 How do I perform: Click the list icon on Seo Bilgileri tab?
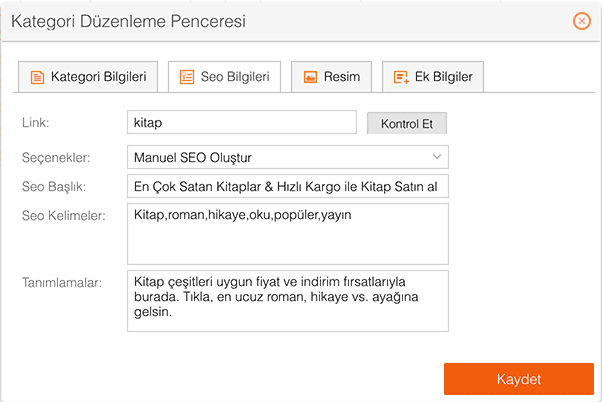187,77
